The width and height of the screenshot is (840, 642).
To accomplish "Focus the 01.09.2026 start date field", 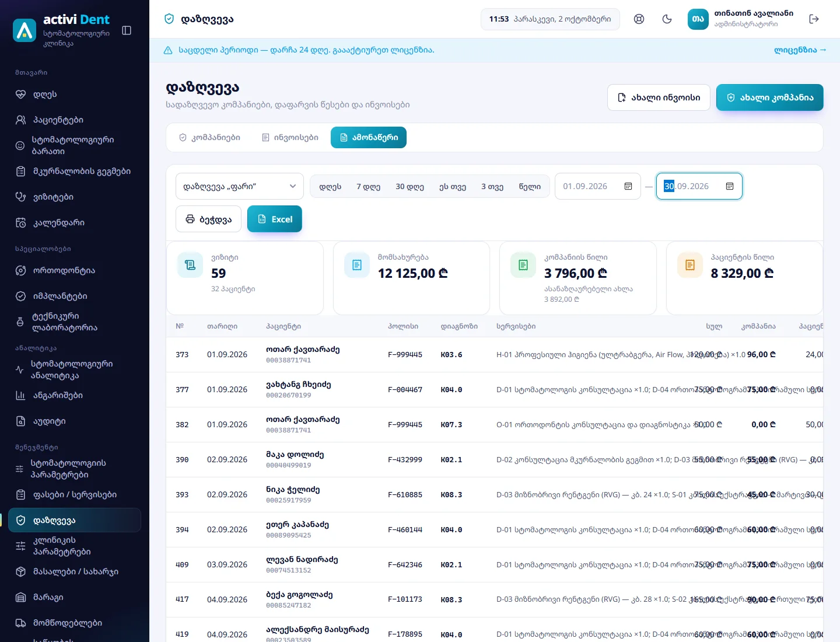I will (x=598, y=186).
